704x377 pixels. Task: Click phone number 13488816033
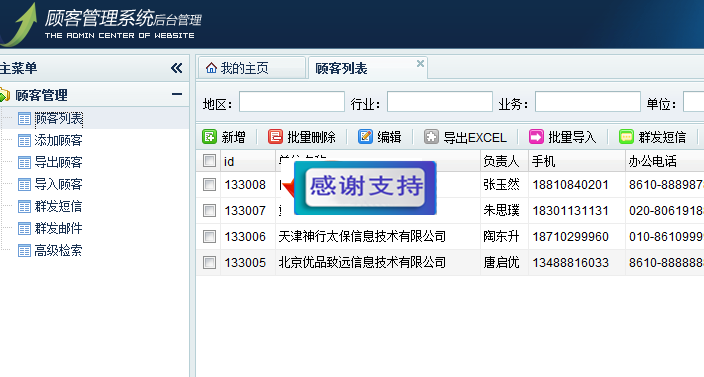[570, 263]
